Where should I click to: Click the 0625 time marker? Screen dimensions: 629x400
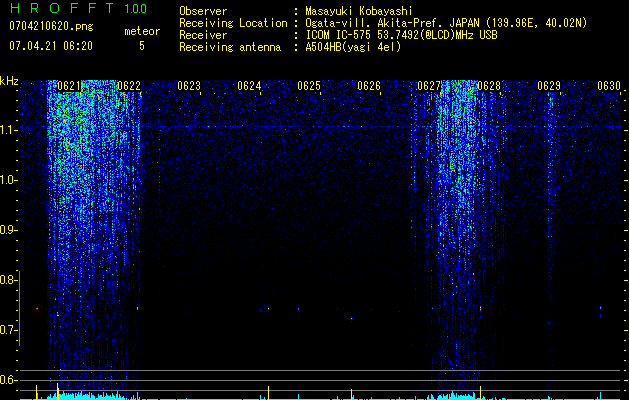tap(309, 86)
